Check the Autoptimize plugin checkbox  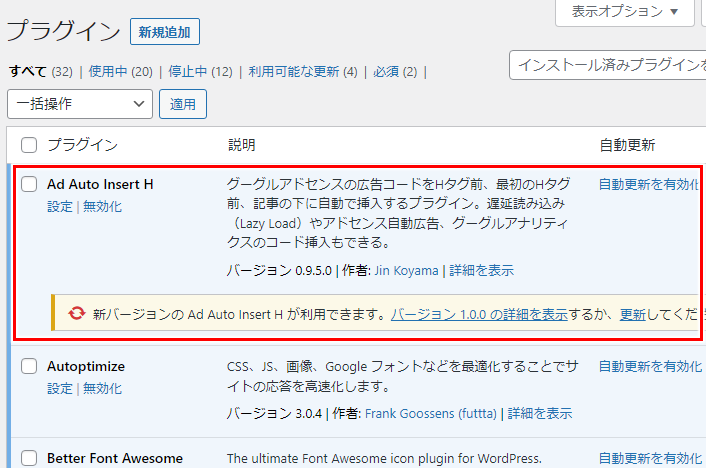click(x=29, y=366)
